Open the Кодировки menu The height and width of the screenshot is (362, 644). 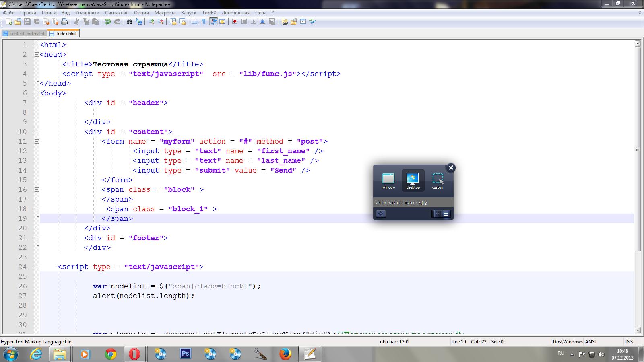click(x=87, y=12)
